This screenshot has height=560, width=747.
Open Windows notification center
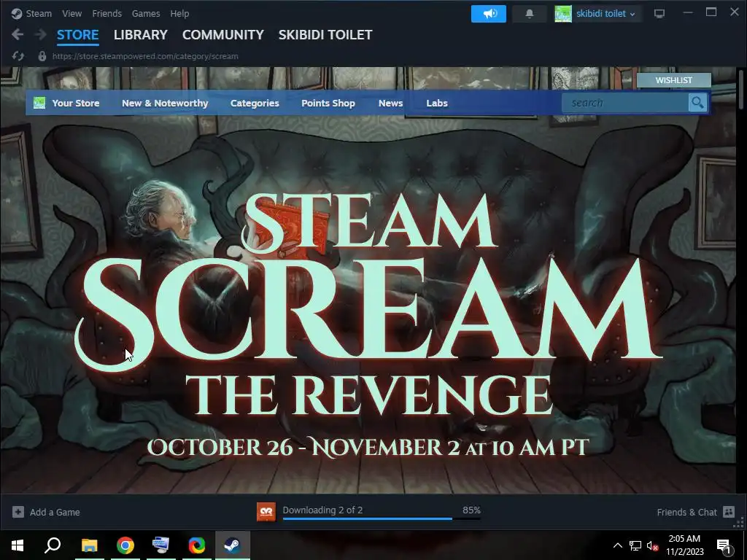[x=724, y=545]
